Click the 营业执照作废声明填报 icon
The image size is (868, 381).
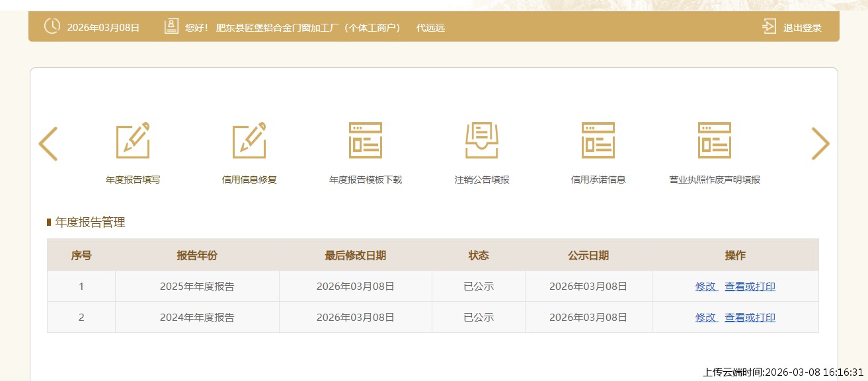point(714,141)
